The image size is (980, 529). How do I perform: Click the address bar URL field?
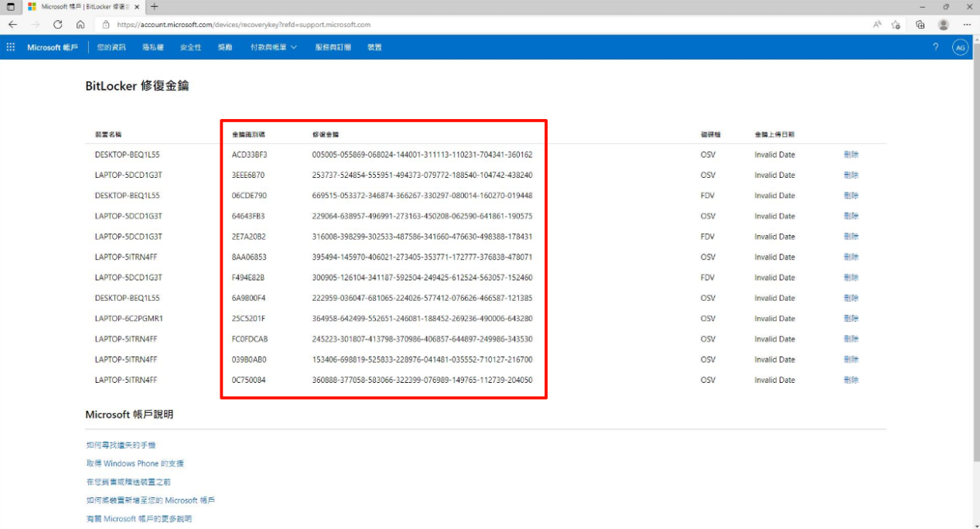coord(480,25)
